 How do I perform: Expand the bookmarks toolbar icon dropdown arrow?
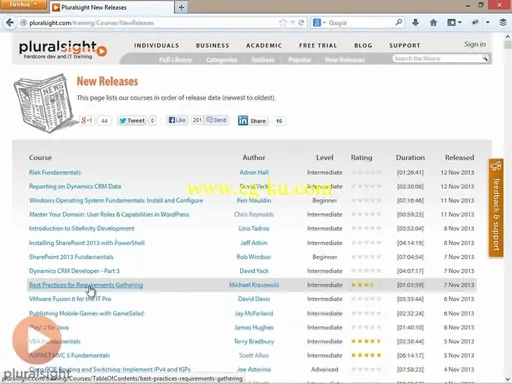(460, 23)
